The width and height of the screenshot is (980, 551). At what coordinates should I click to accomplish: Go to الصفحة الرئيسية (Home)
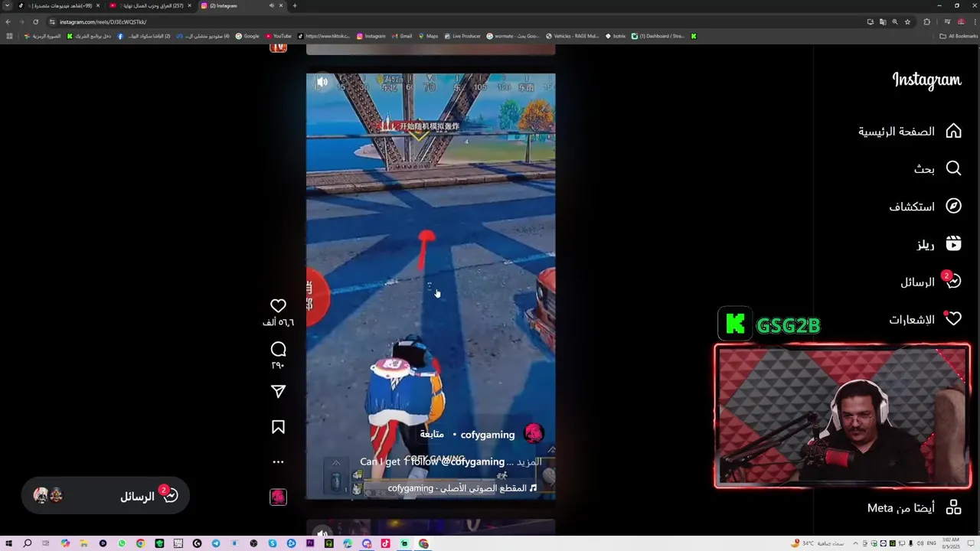910,132
